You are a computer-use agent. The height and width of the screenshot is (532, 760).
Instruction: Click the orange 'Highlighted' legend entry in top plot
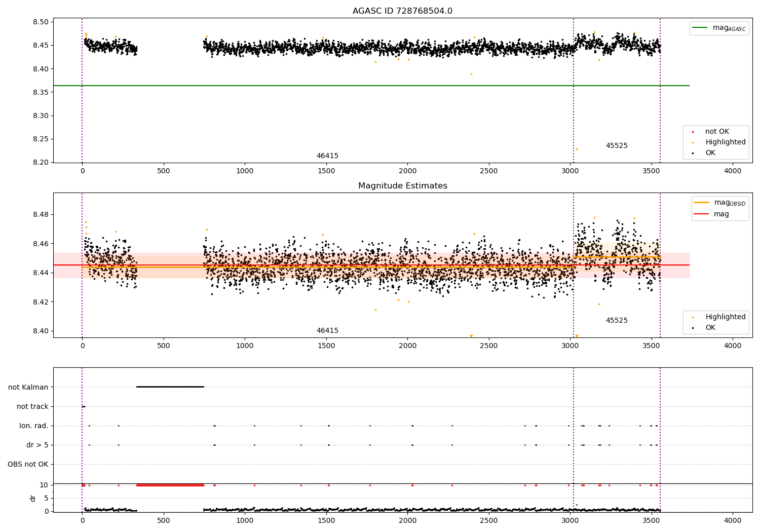[x=725, y=142]
